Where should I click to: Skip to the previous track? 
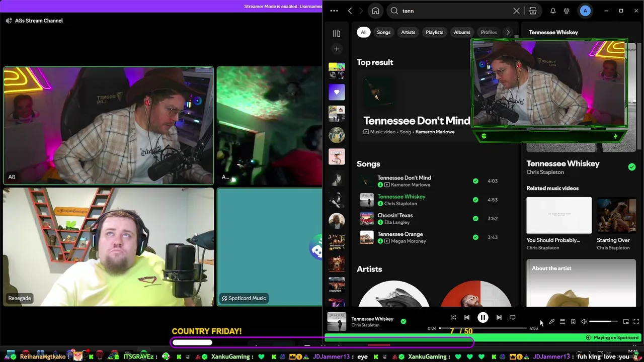[x=467, y=317]
